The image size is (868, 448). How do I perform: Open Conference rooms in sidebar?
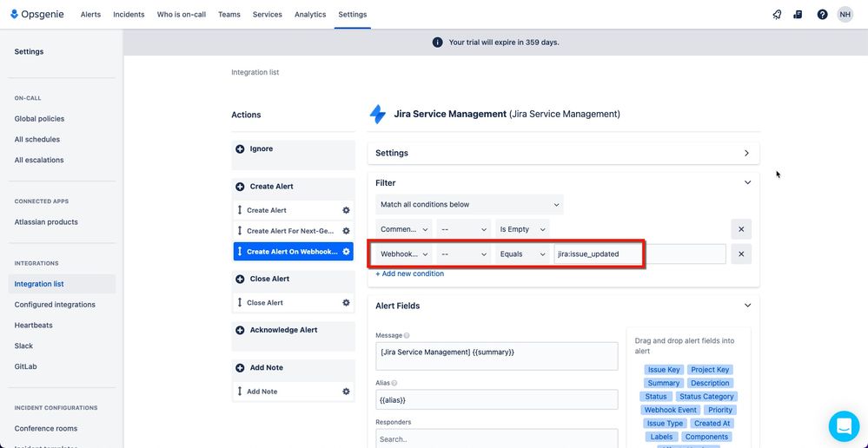46,429
